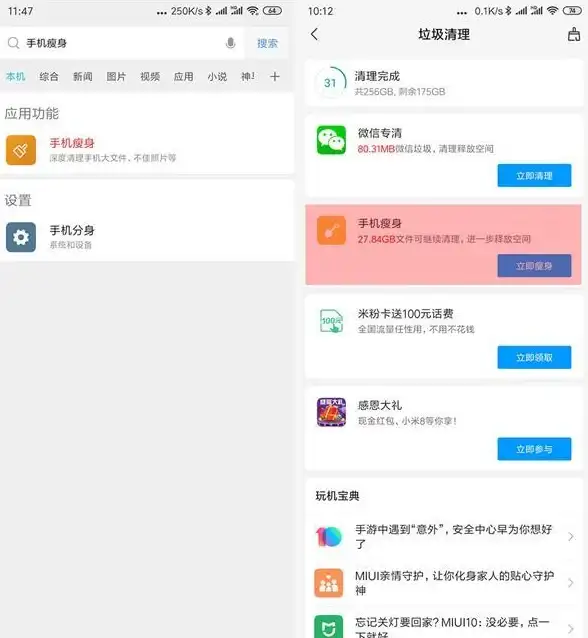Tap the 感恩大礼 title text
The image size is (588, 638).
[380, 405]
